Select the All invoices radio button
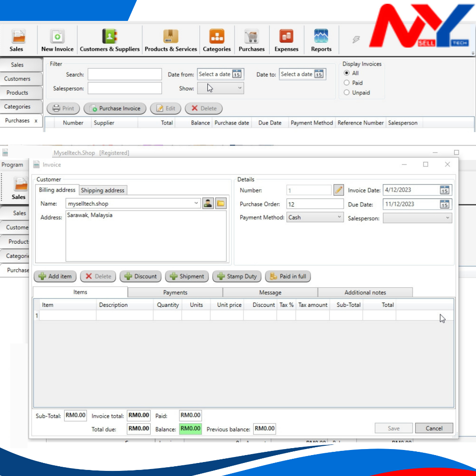Screen dimensions: 476x476 (x=347, y=73)
